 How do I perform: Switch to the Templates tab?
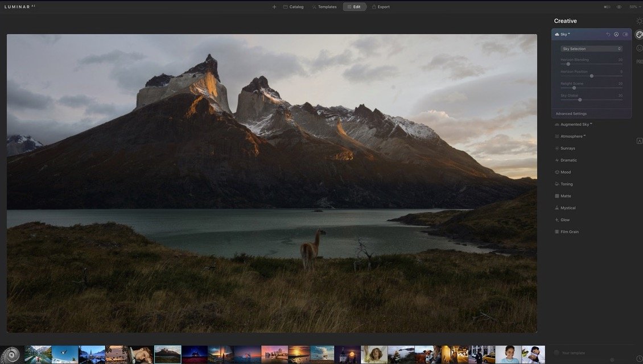(x=324, y=7)
